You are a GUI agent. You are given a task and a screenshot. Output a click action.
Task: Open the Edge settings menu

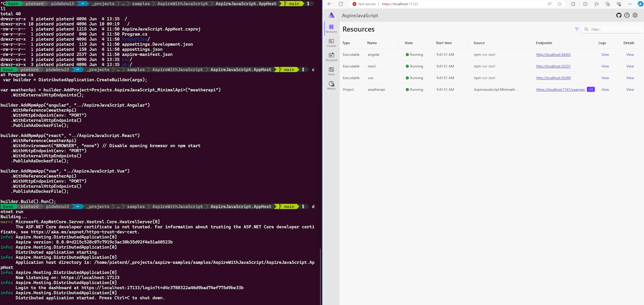click(x=630, y=4)
